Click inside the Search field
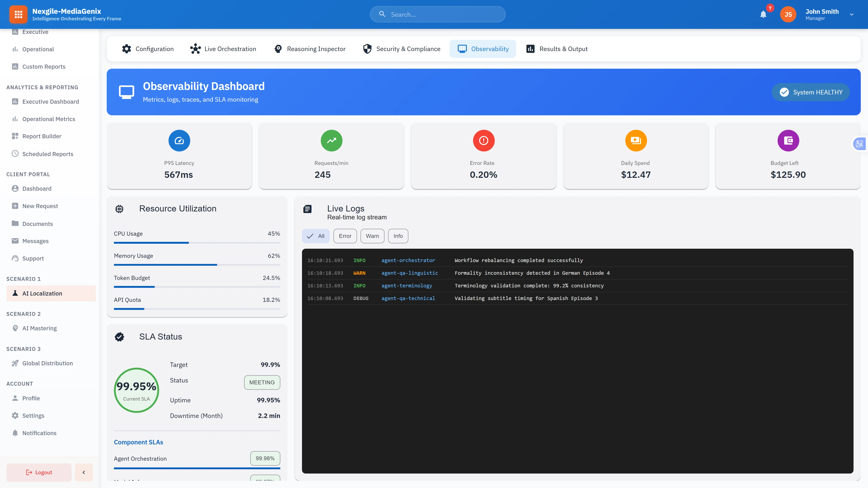Screen dimensions: 868x488 pos(437,14)
